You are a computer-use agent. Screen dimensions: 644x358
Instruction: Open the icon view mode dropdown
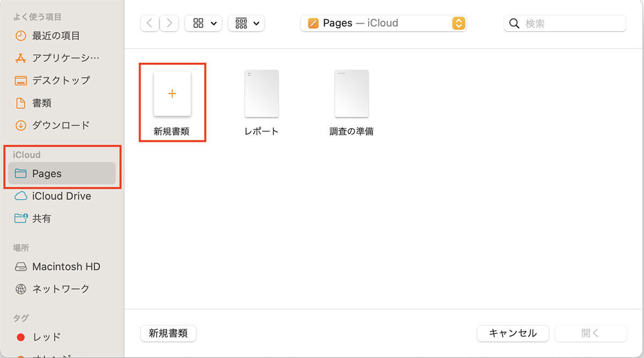click(x=203, y=23)
